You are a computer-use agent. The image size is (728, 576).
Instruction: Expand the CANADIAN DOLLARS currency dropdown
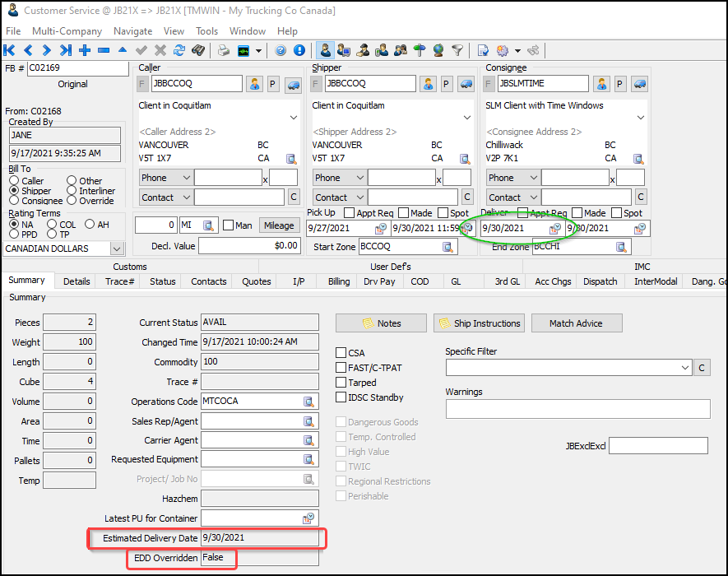(116, 249)
